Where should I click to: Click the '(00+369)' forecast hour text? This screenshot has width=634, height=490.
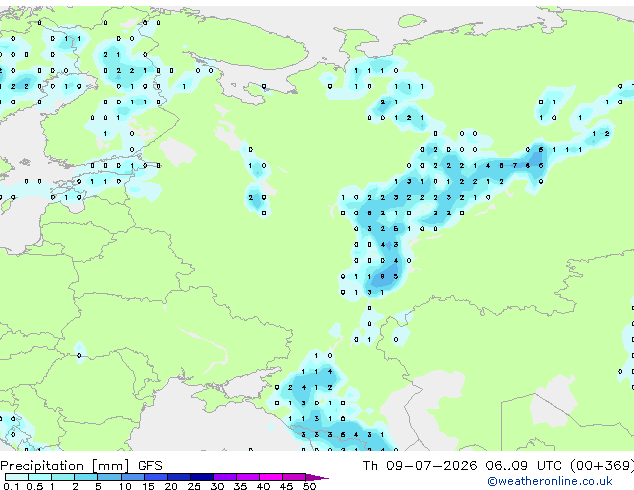pyautogui.click(x=602, y=466)
